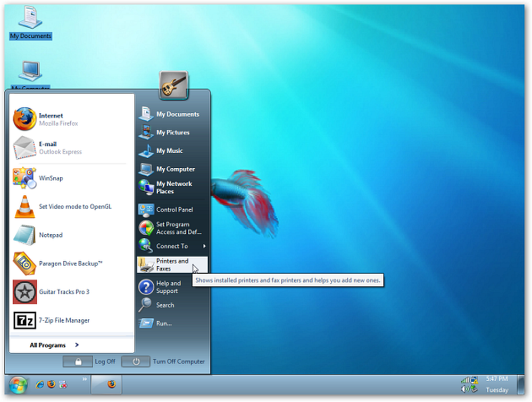Image resolution: width=532 pixels, height=402 pixels.
Task: Open Set Program Access and Defaults
Action: pyautogui.click(x=172, y=228)
